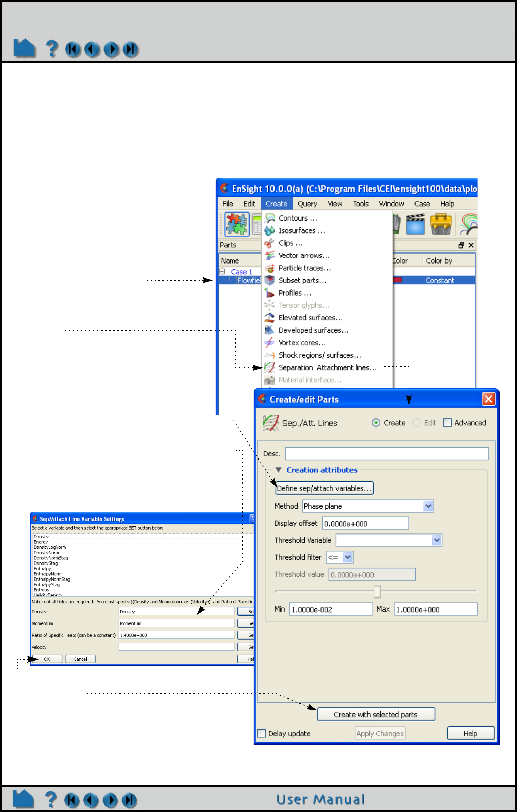This screenshot has width=517, height=812.
Task: Choose Separation Attachment lines from Create menu
Action: pos(327,367)
